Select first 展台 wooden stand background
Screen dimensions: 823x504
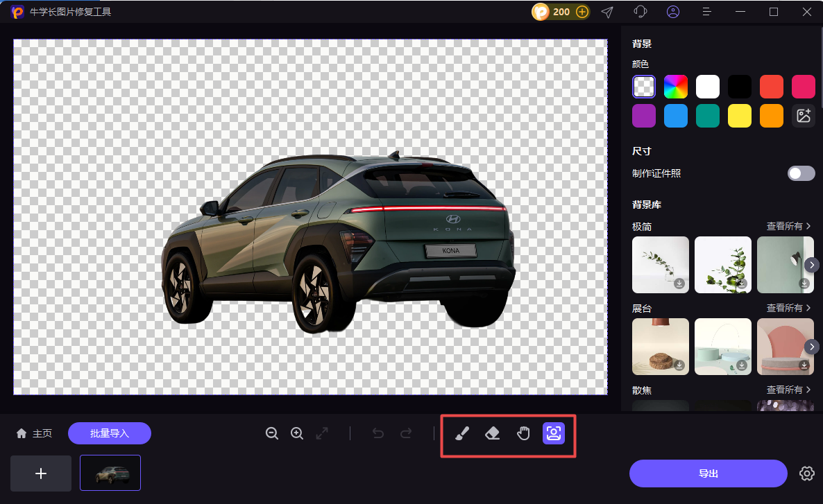[661, 347]
